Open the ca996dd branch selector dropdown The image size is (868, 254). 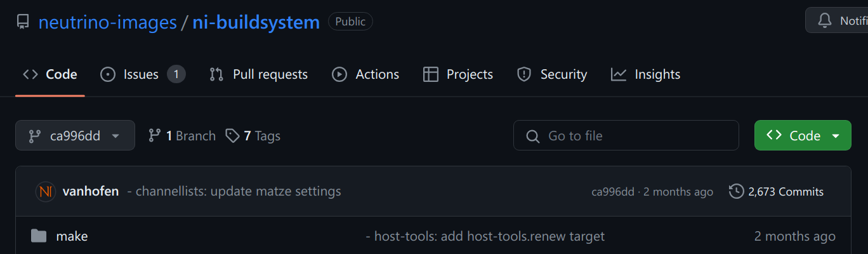click(x=75, y=135)
